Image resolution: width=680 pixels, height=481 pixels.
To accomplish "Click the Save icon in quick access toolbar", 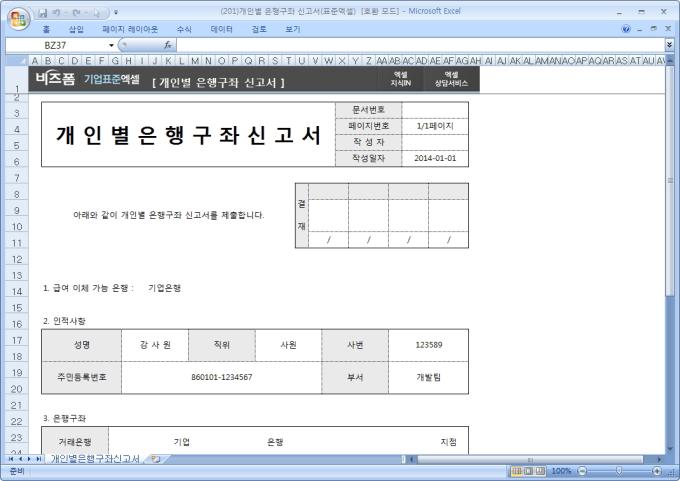I will tap(42, 13).
